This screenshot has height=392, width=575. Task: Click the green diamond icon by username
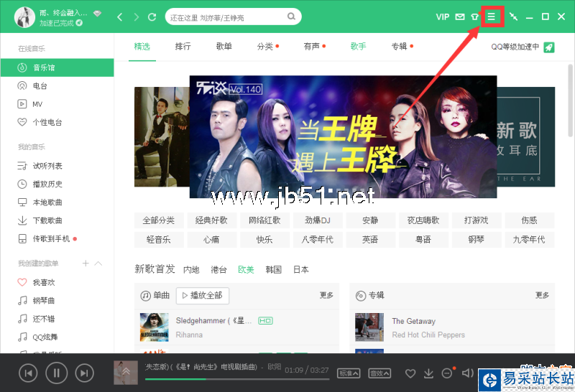pos(97,14)
